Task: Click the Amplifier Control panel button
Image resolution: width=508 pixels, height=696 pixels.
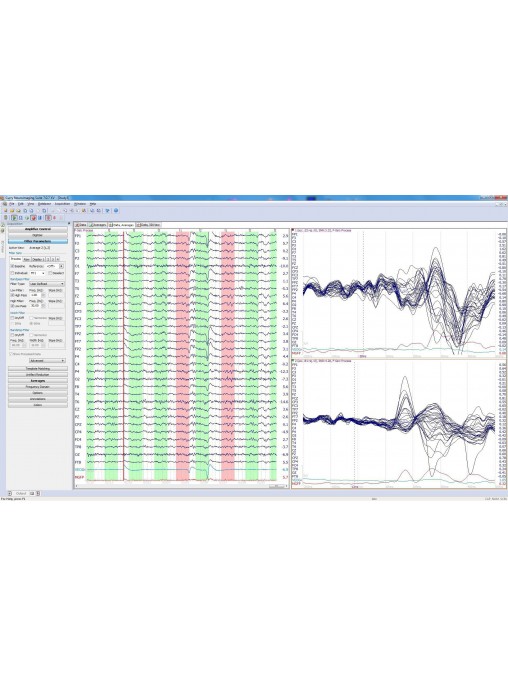Action: pyautogui.click(x=38, y=229)
